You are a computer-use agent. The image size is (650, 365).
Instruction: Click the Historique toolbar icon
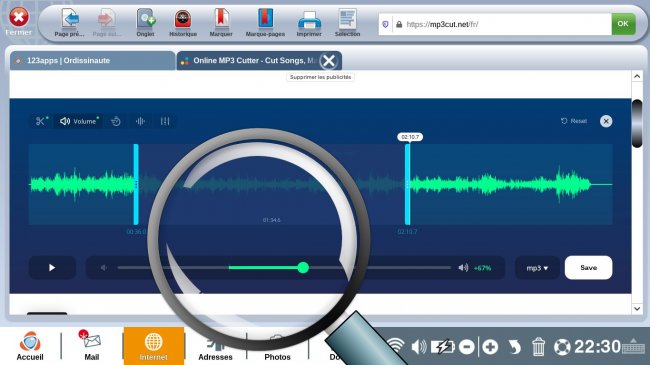183,23
